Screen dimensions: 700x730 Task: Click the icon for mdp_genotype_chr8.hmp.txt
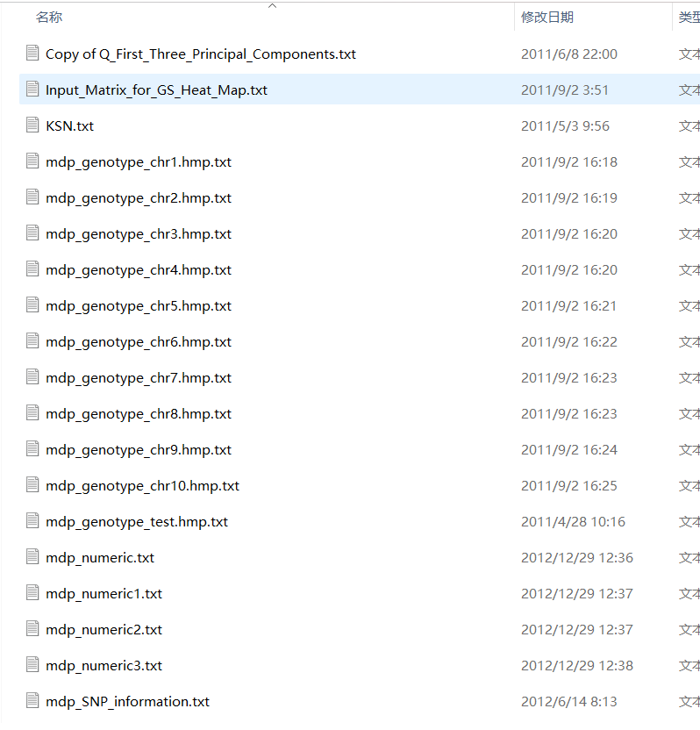pyautogui.click(x=32, y=412)
